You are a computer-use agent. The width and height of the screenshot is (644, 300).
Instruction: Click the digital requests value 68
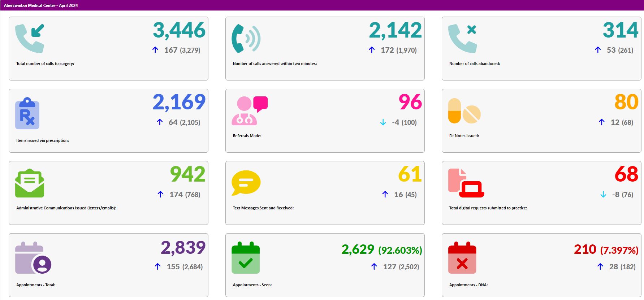tap(627, 174)
